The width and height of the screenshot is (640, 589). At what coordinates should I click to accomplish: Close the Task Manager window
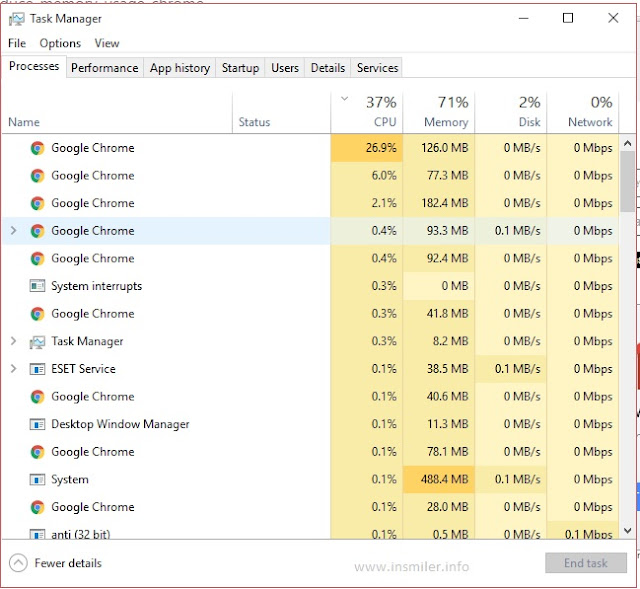613,18
